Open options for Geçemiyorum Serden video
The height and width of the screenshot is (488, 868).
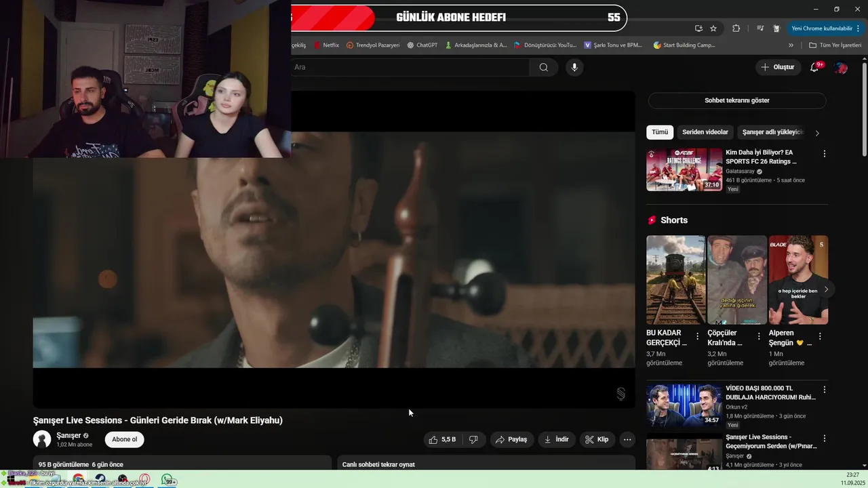tap(825, 439)
